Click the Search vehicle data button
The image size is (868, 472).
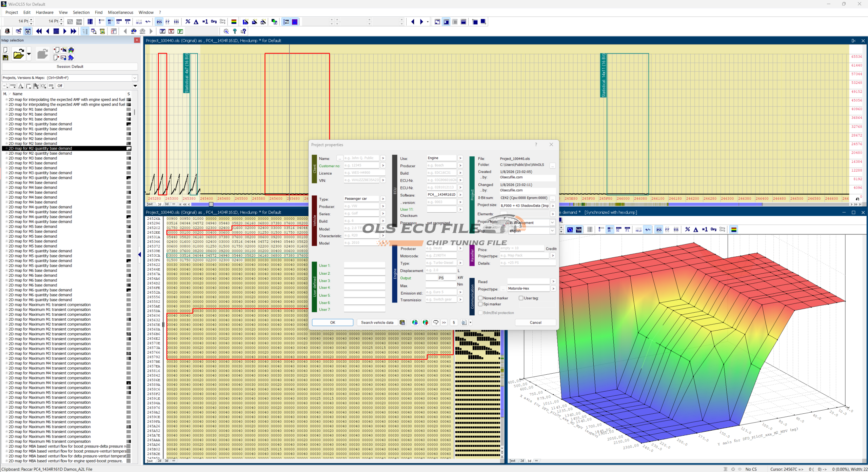(x=377, y=322)
